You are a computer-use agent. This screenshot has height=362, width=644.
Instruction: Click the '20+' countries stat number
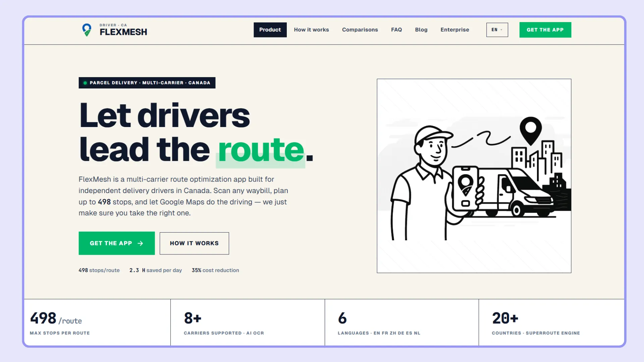(505, 318)
